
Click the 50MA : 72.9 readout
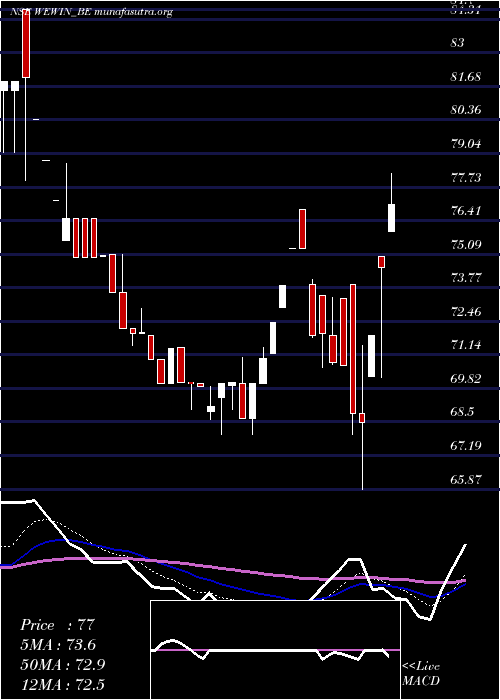[x=62, y=665]
